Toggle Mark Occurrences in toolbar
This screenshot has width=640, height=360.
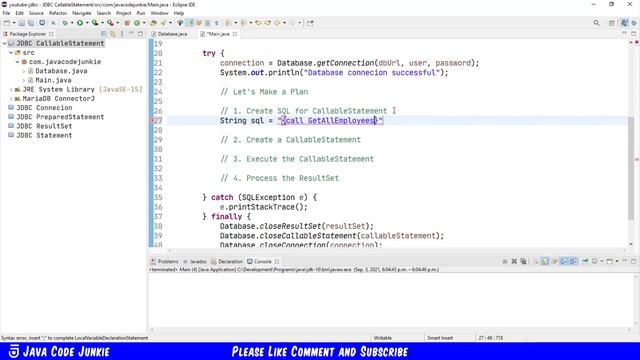tap(190, 23)
